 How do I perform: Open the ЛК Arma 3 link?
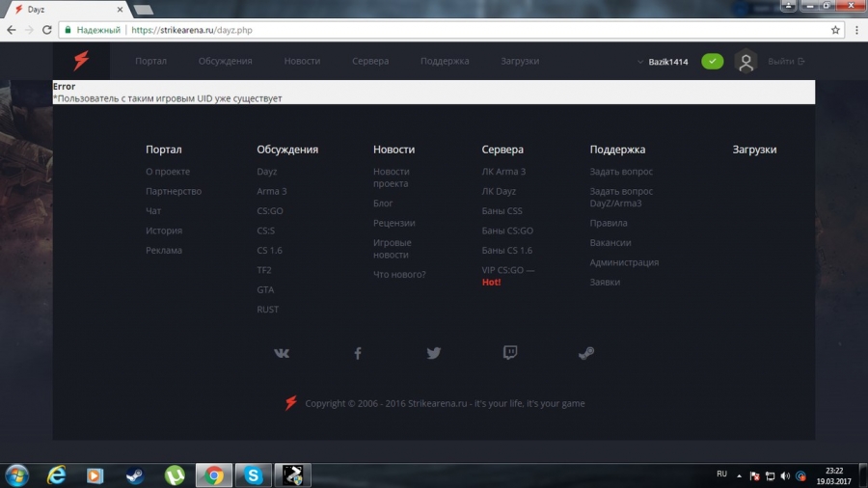click(503, 172)
